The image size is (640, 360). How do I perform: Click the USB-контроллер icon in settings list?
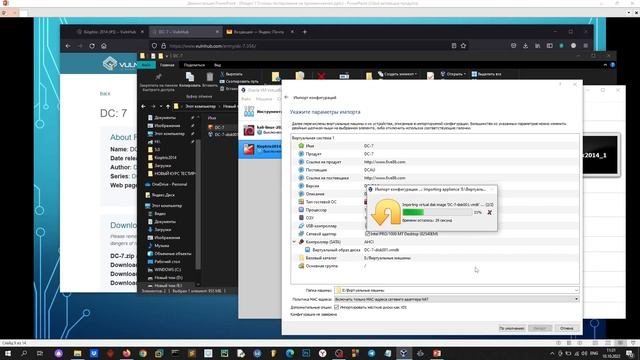tap(301, 226)
